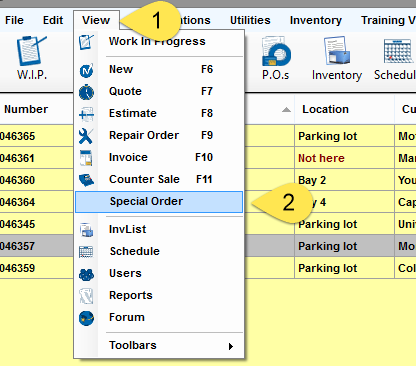Viewport: 416px width, 366px height.
Task: Click the Location column header
Action: point(325,109)
